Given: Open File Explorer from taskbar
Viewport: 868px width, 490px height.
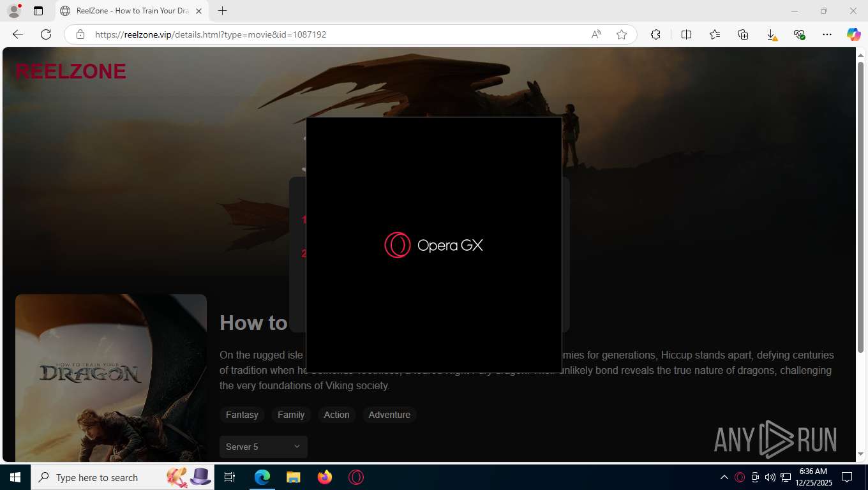Looking at the screenshot, I should click(x=293, y=477).
